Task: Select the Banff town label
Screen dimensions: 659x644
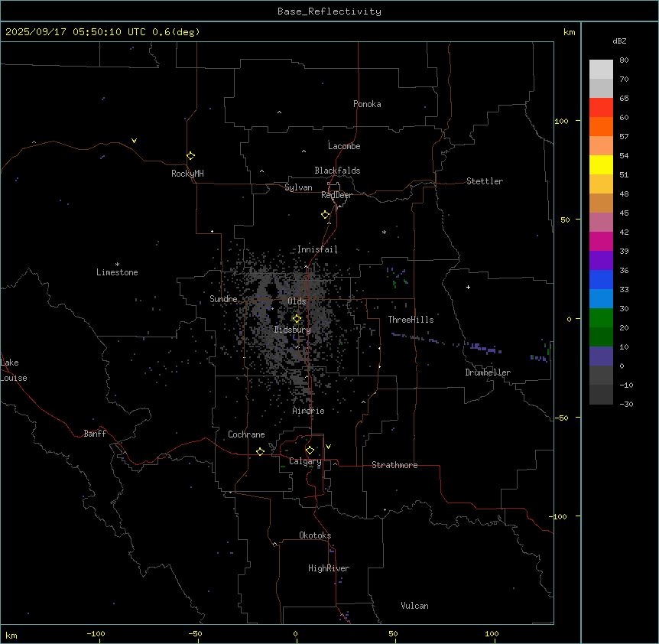Action: (95, 434)
